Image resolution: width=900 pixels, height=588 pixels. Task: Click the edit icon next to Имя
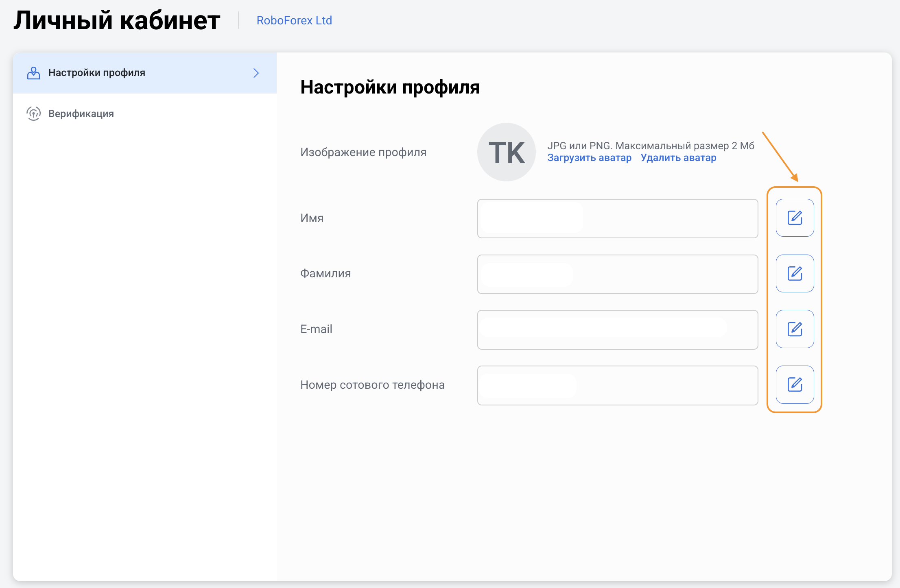click(x=795, y=218)
